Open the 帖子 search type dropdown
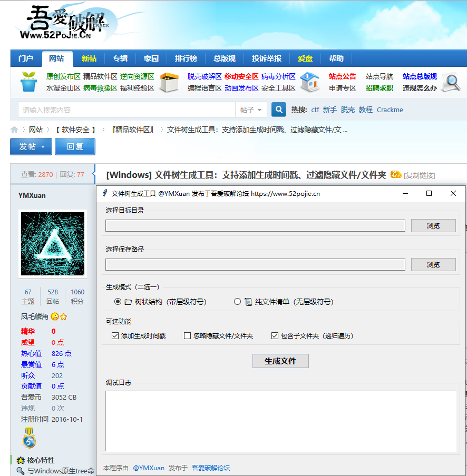The height and width of the screenshot is (476, 467). pos(251,110)
